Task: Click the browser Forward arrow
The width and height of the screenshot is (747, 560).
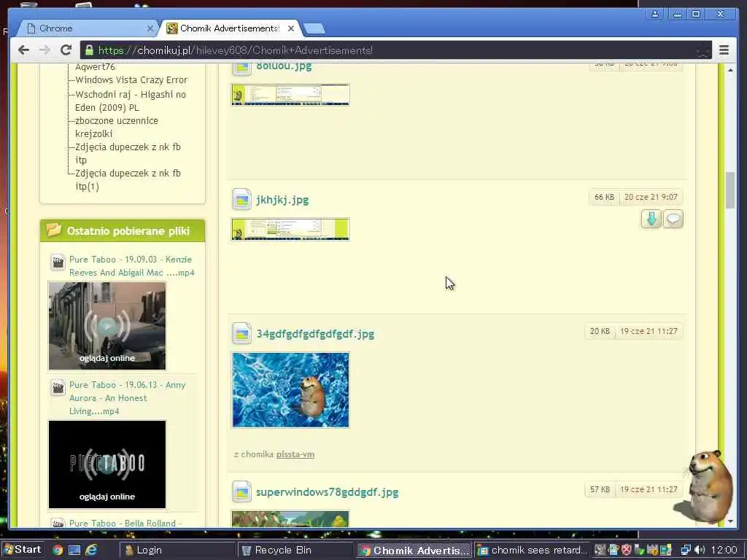Action: [44, 50]
